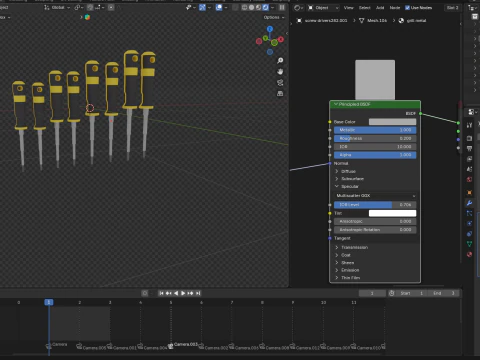Click the viewport pan hand icon
Image resolution: width=480 pixels, height=360 pixels.
point(280,71)
